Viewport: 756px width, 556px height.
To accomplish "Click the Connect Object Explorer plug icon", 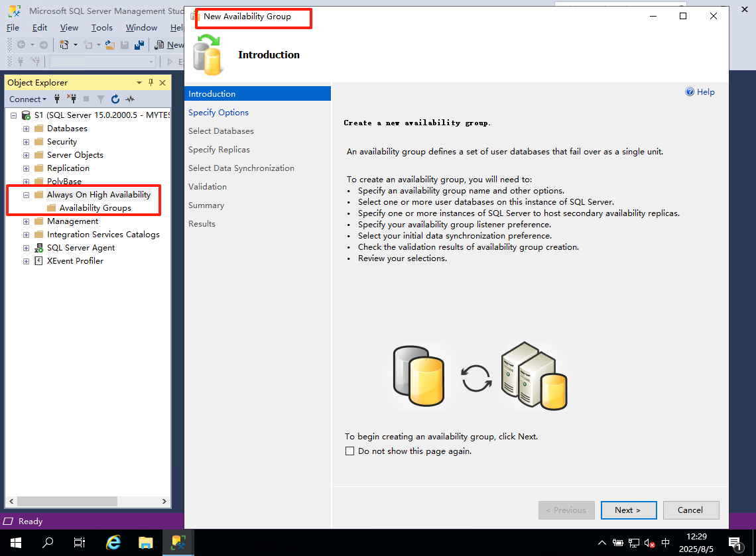I will tap(57, 99).
